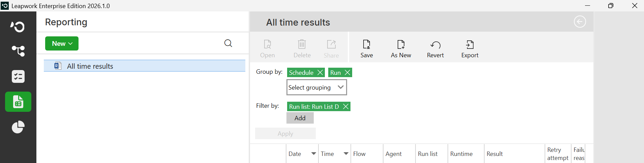
Task: Add a new filter
Action: pos(300,118)
